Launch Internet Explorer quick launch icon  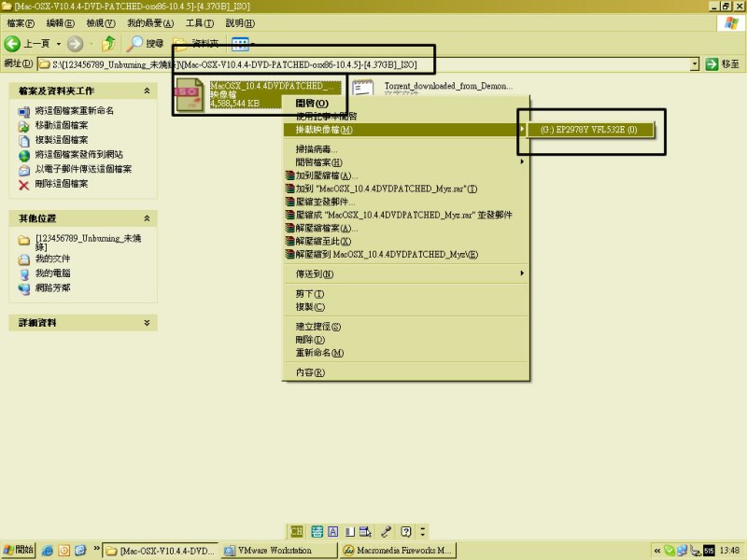tap(48, 551)
